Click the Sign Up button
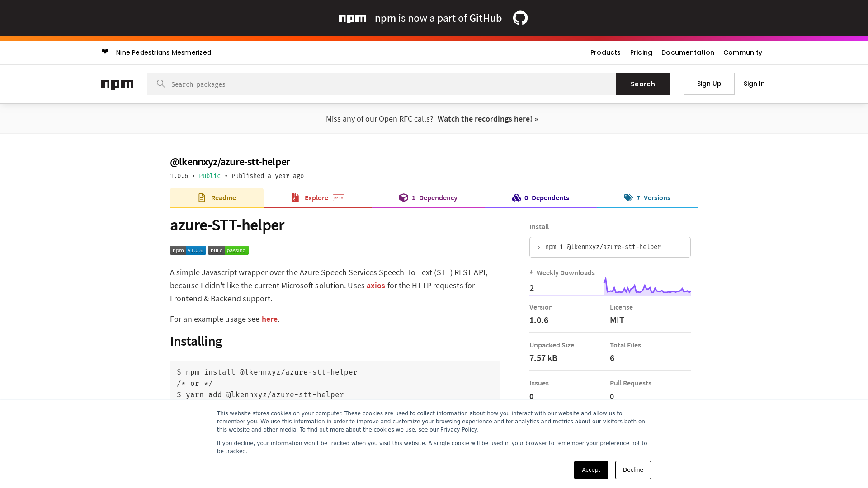Screen dimensions: 868x488 (709, 84)
